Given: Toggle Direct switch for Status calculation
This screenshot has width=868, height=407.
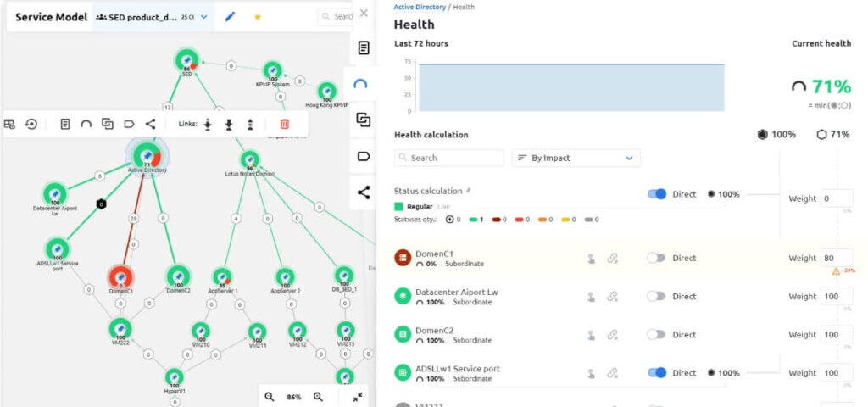Looking at the screenshot, I should (x=657, y=194).
